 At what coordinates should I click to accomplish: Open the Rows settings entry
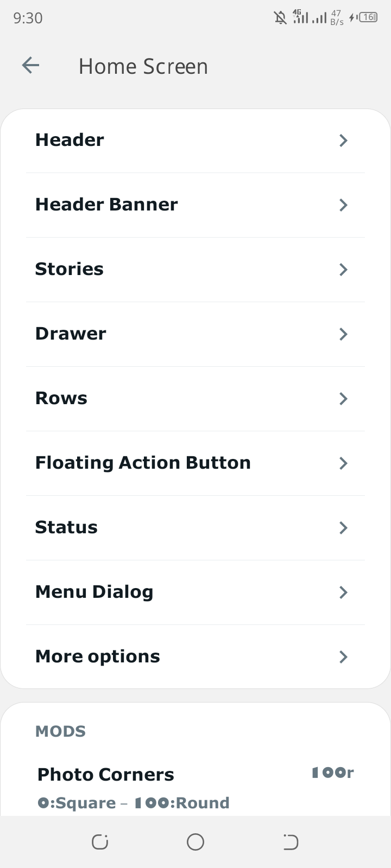(x=61, y=398)
